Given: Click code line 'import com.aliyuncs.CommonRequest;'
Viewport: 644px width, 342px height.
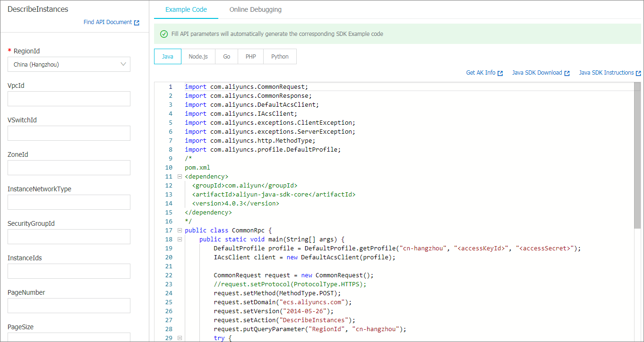Looking at the screenshot, I should point(246,87).
